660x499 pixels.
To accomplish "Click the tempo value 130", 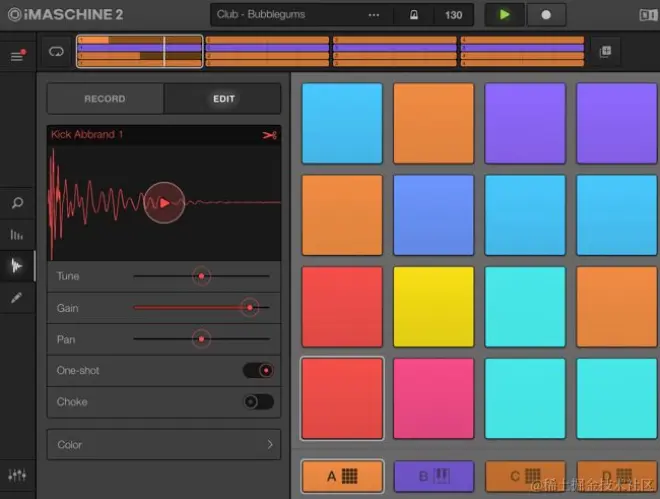I will click(x=453, y=15).
